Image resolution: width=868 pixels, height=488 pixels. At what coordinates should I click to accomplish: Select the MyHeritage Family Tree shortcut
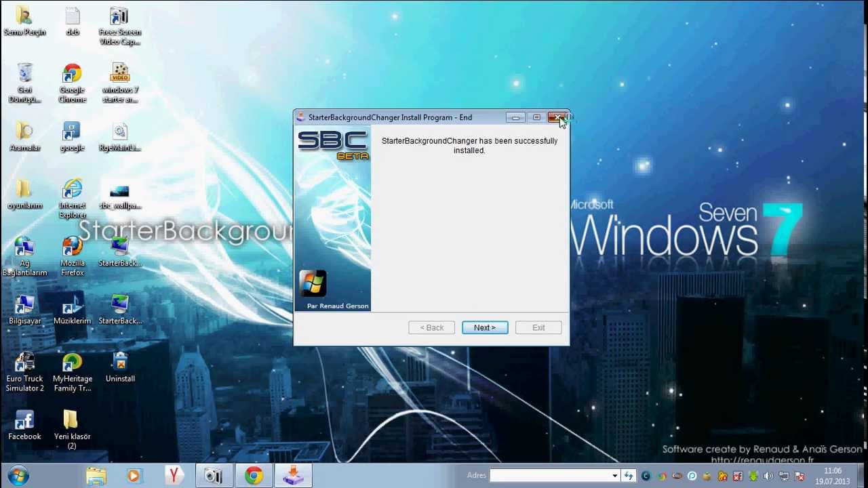[x=72, y=373]
